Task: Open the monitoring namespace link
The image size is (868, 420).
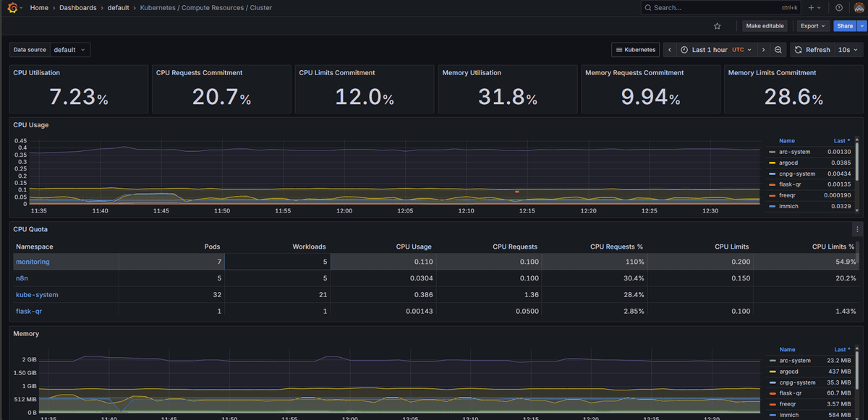Action: (33, 261)
